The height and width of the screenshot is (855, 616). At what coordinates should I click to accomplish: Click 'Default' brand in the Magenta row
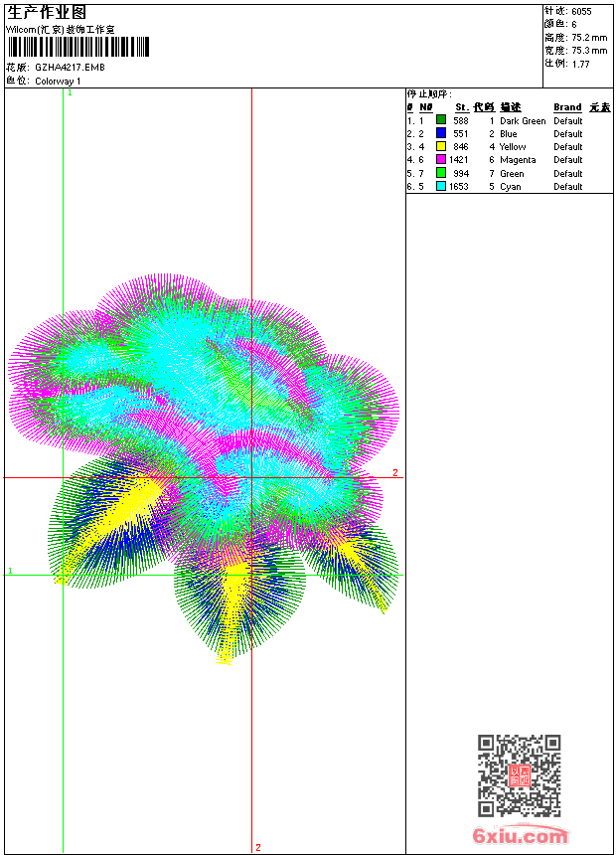[x=568, y=160]
